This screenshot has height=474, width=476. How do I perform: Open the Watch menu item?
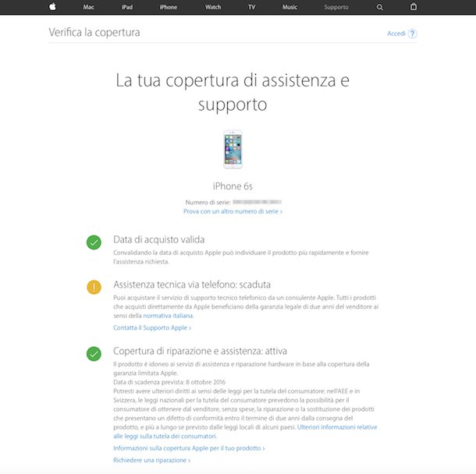[213, 7]
